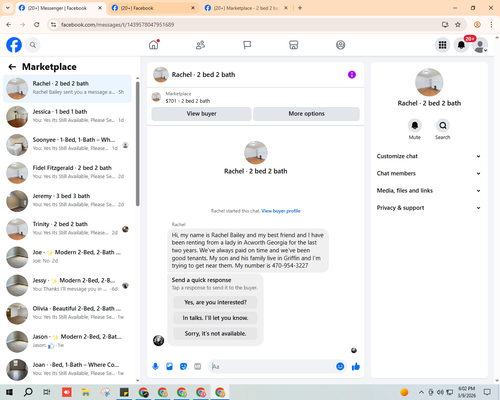Open the Facebook search icon
500x400 pixels.
click(33, 45)
